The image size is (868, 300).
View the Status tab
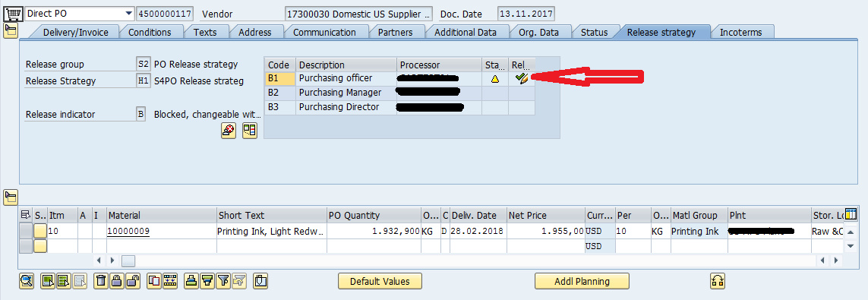click(x=594, y=32)
